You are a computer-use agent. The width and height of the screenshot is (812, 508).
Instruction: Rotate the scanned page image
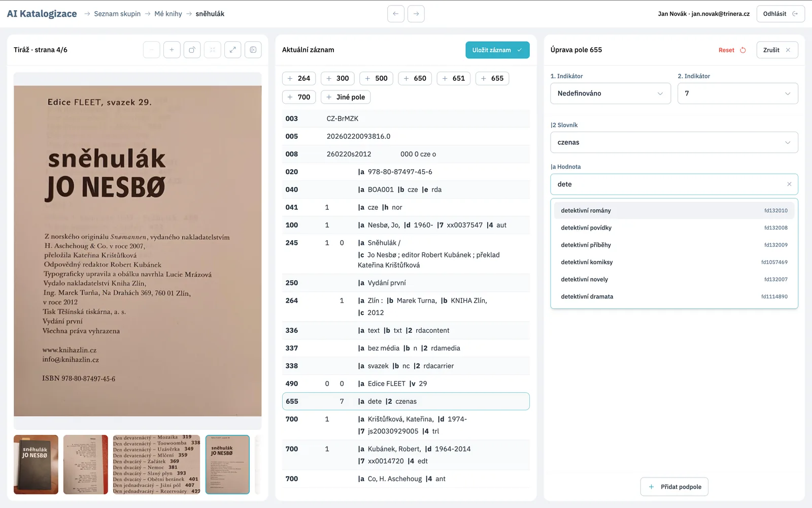pyautogui.click(x=192, y=50)
